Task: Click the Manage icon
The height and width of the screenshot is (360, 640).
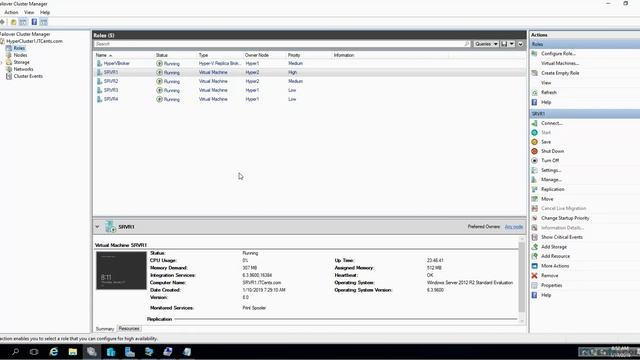Action: (x=534, y=180)
